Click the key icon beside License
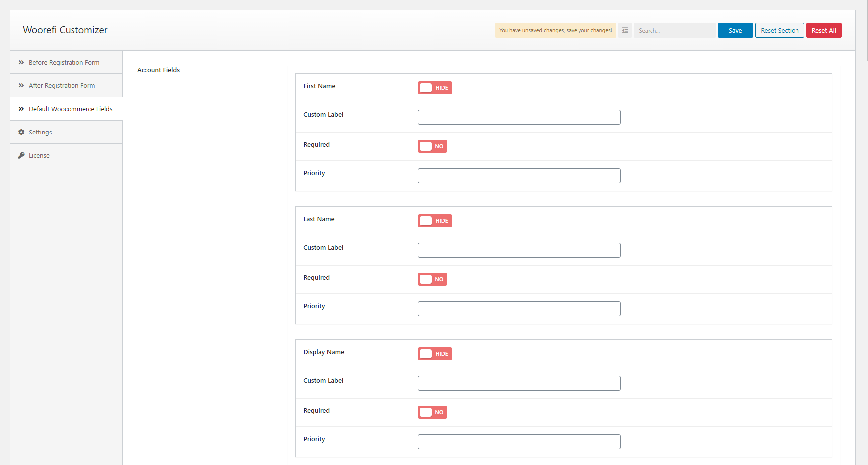Screen dimensions: 868x465 (21, 155)
